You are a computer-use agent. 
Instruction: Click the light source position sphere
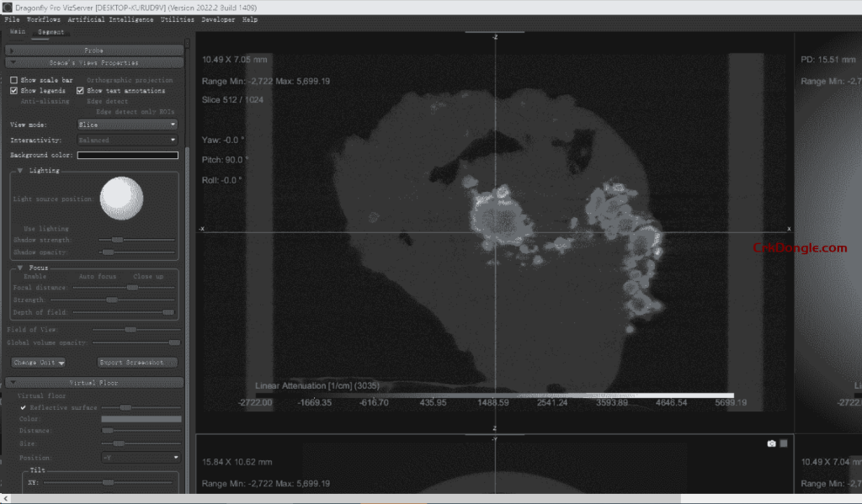coord(121,197)
